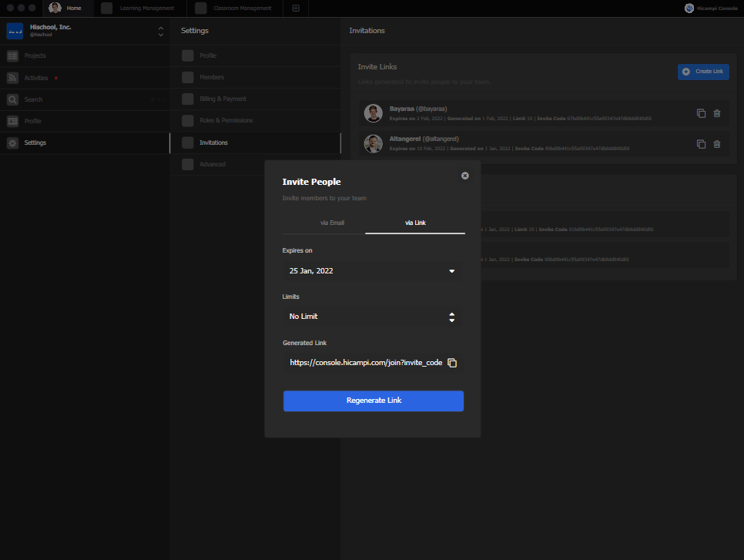
Task: Expand the Expires on date dropdown
Action: click(451, 271)
